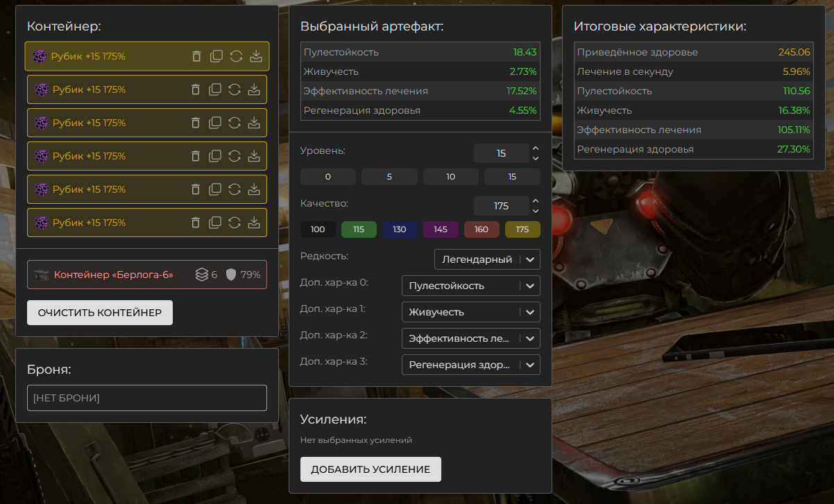Click the purple cube icon of the highlighted Рубик row

click(x=40, y=56)
